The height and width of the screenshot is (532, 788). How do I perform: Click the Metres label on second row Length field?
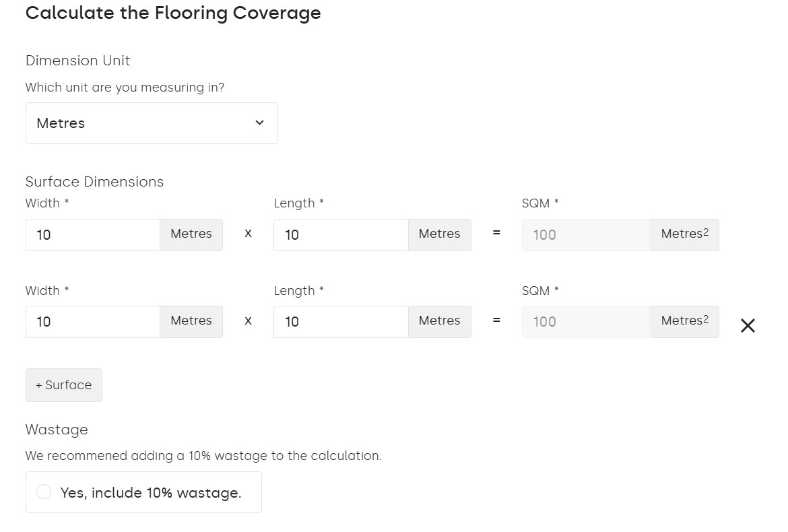coord(439,321)
